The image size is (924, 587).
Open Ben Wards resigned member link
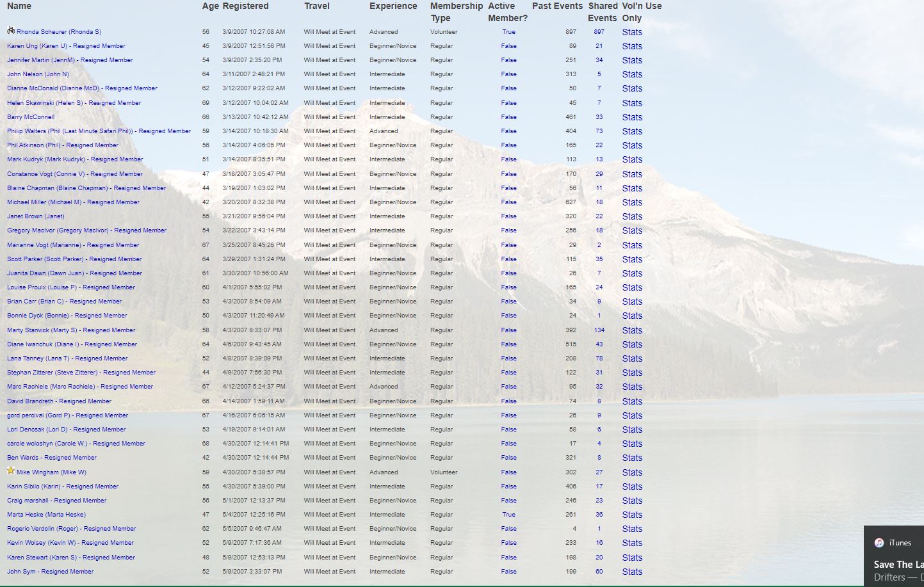(52, 458)
